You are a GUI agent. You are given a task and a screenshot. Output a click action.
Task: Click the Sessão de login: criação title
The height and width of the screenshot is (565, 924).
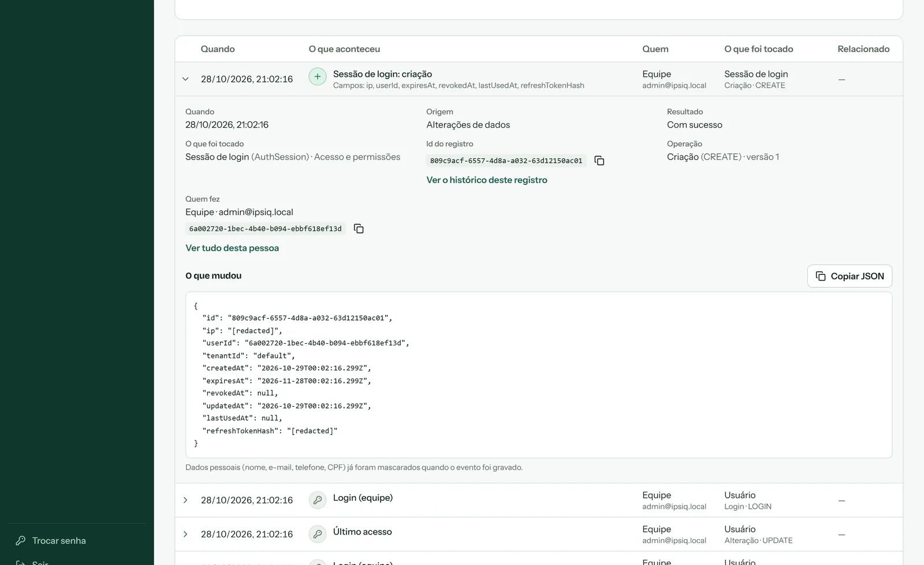(x=382, y=74)
